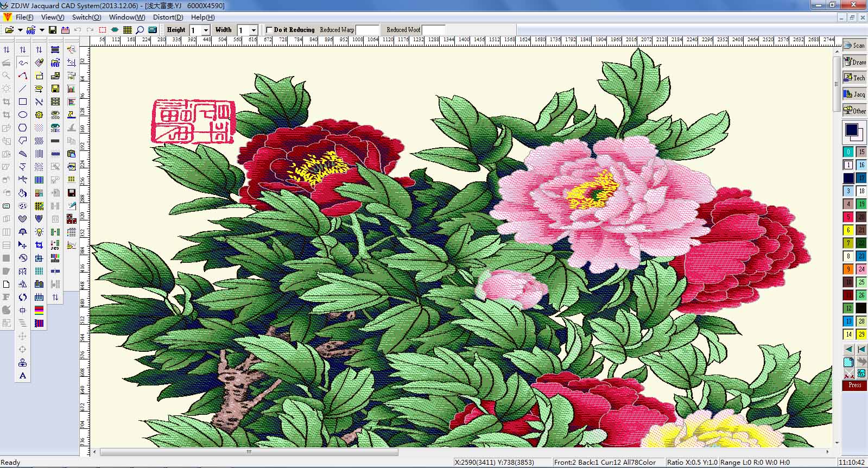Expand the dropdown arrow beside WB icon
The image size is (868, 468).
(x=42, y=30)
